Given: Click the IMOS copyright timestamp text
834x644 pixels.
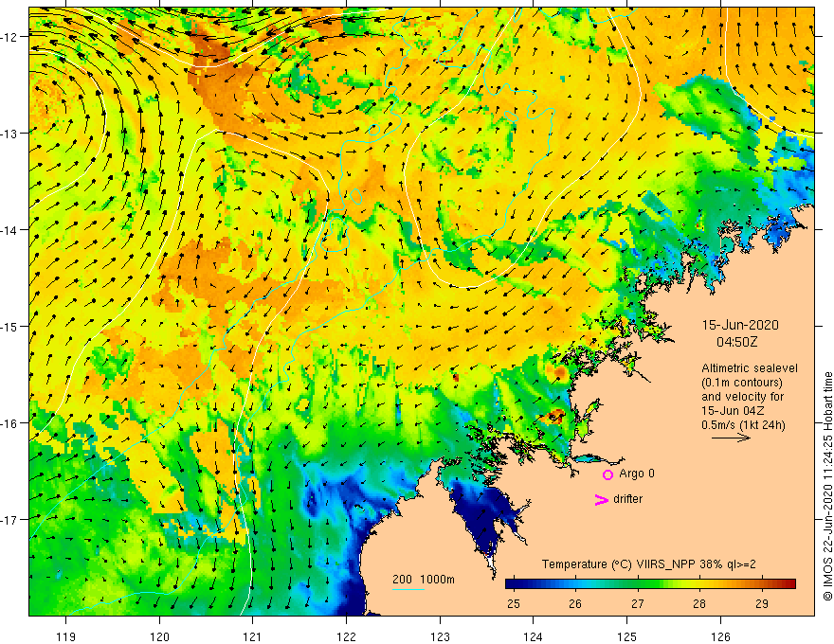Looking at the screenshot, I should tap(827, 486).
